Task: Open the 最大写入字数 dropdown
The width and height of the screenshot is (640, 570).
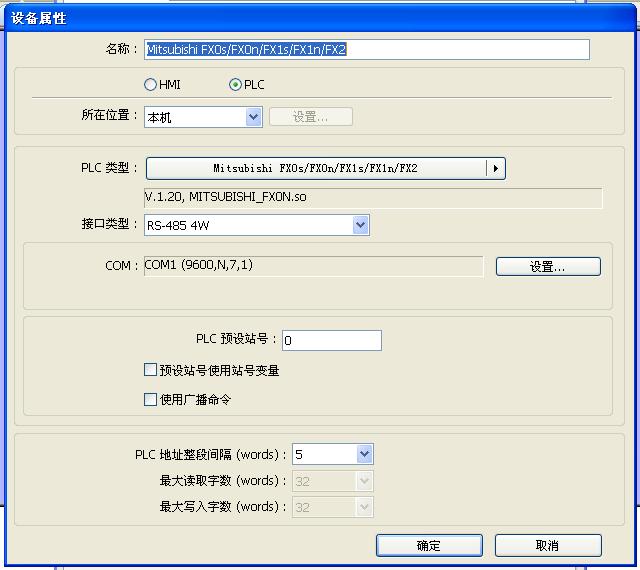Action: 332,507
